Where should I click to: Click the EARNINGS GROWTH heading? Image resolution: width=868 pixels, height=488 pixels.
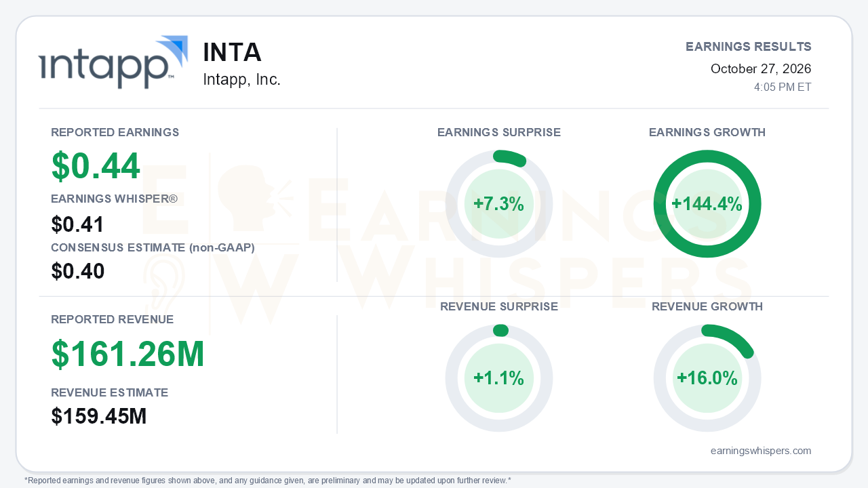pyautogui.click(x=707, y=132)
